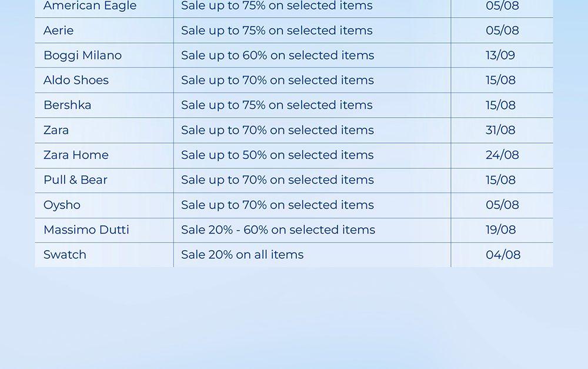The width and height of the screenshot is (588, 369).
Task: Select the Oysho brand cell
Action: pyautogui.click(x=62, y=205)
